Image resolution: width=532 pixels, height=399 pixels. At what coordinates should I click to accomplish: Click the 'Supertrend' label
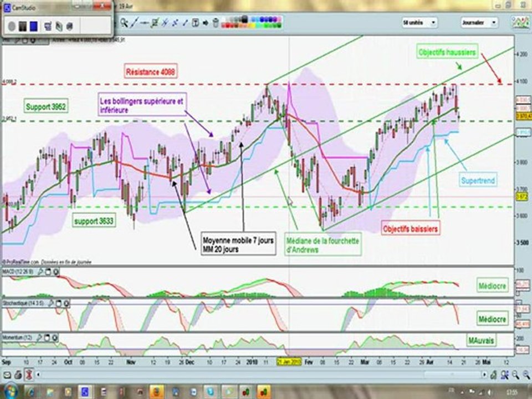click(478, 180)
